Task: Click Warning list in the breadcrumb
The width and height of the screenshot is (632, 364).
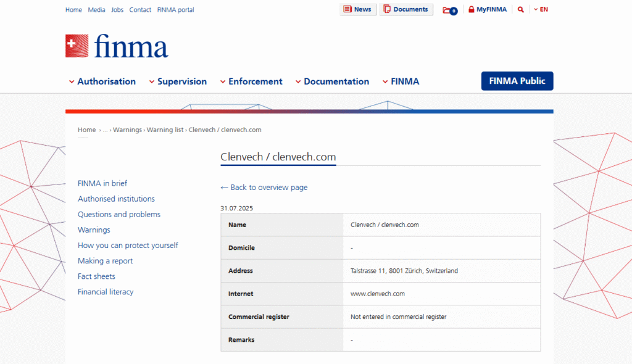Action: click(x=165, y=130)
